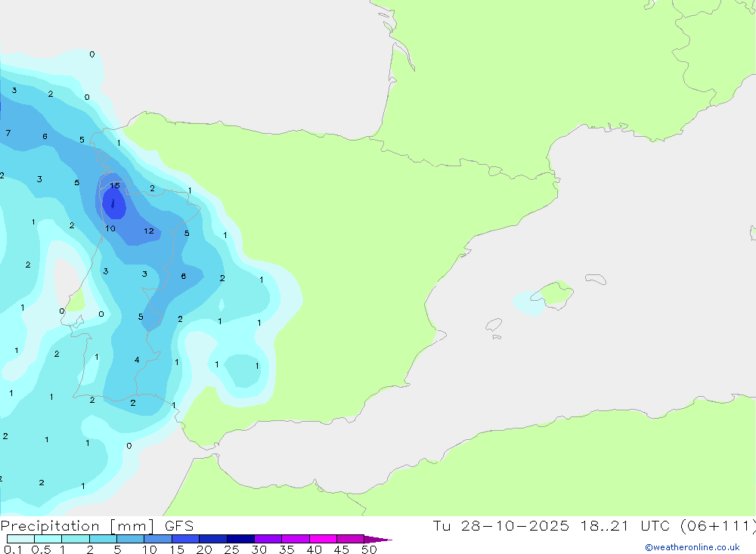Image resolution: width=756 pixels, height=554 pixels.
Task: Click the 2–5 mm legend color swatch
Action: point(103,539)
